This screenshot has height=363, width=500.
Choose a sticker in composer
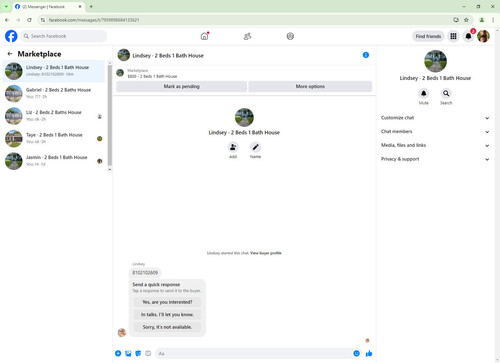138,353
